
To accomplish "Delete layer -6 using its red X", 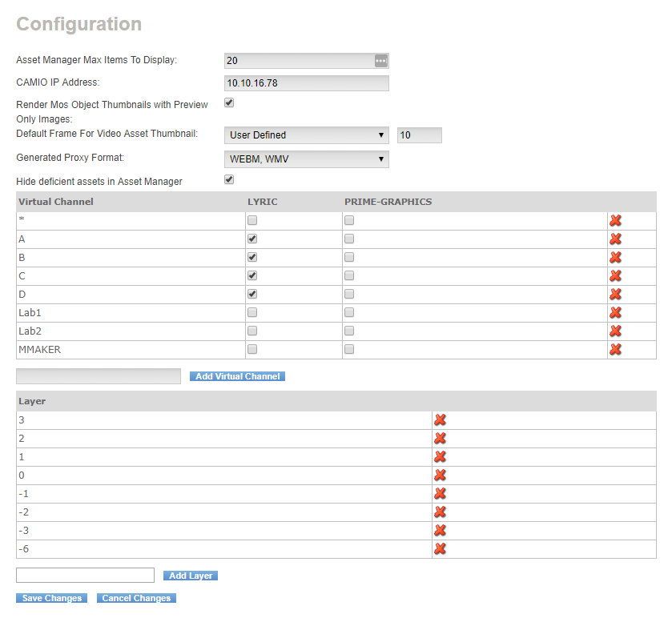I will (440, 548).
